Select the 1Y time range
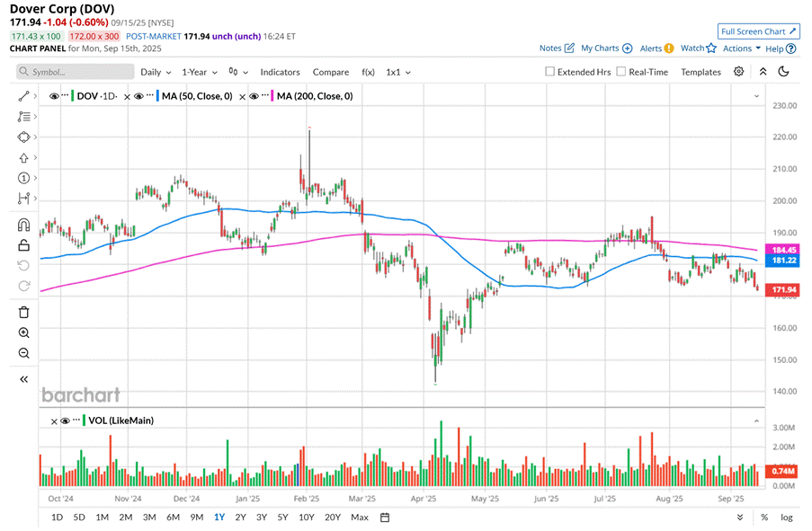 click(x=219, y=517)
